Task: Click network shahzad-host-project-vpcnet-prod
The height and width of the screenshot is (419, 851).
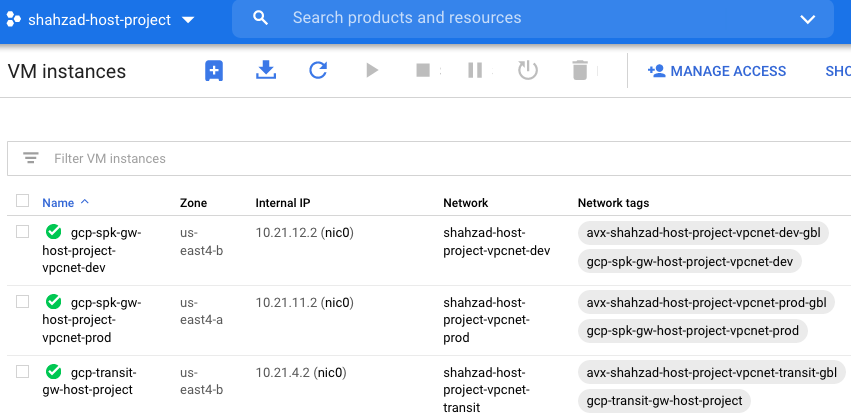Action: pyautogui.click(x=487, y=320)
